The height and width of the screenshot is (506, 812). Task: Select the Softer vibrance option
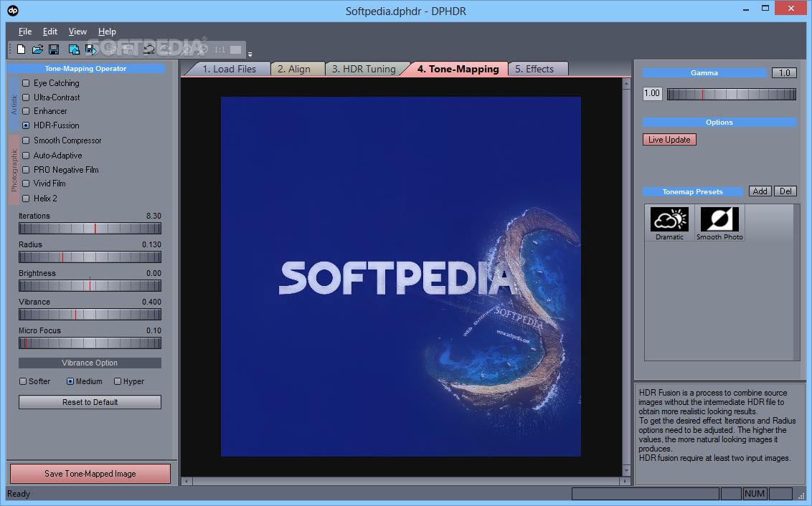point(23,381)
